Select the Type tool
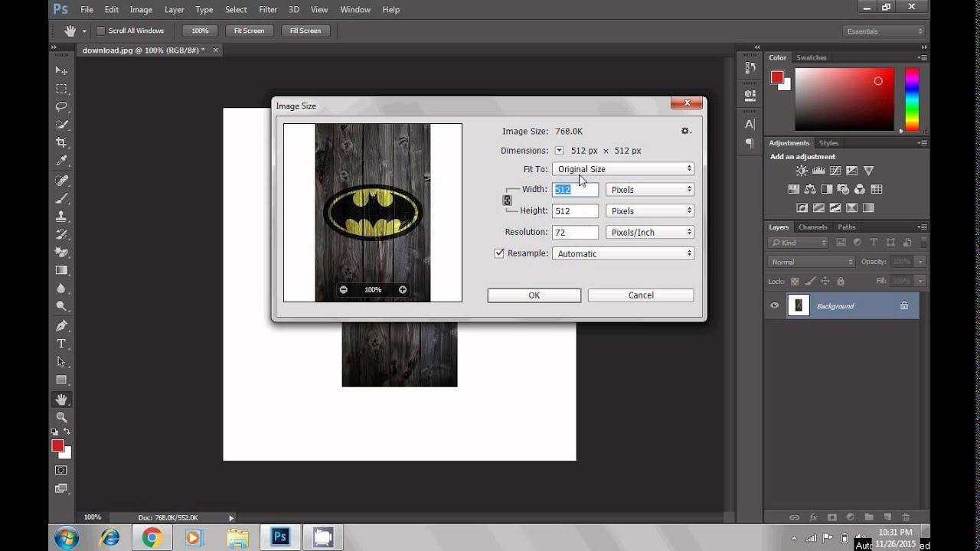 click(61, 344)
